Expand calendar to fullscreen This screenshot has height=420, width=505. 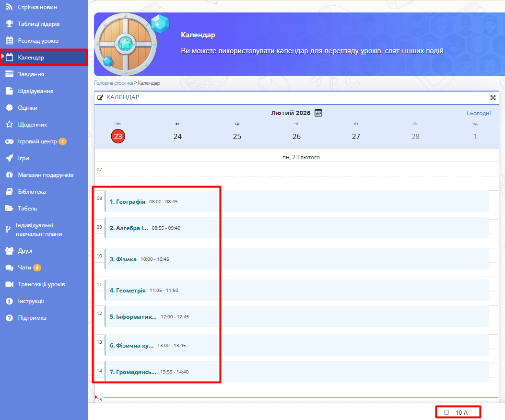493,98
